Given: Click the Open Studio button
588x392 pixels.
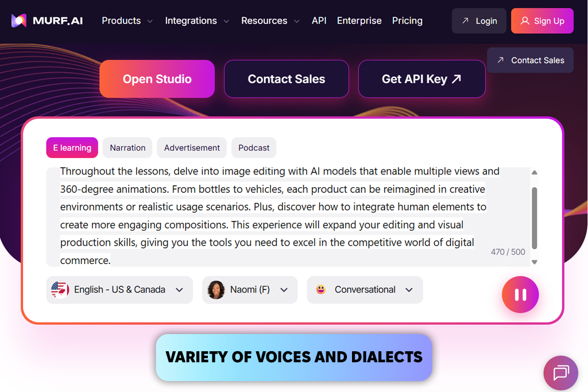Looking at the screenshot, I should [x=157, y=79].
